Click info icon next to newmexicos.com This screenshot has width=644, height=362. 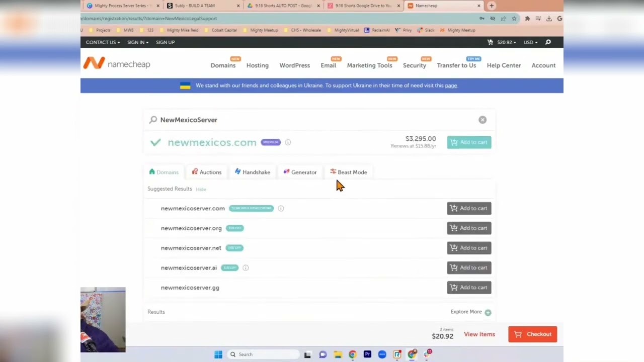point(288,142)
